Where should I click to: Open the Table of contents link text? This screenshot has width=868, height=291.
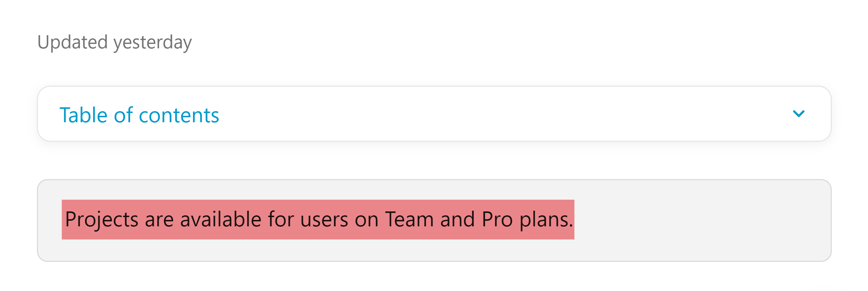pos(139,115)
